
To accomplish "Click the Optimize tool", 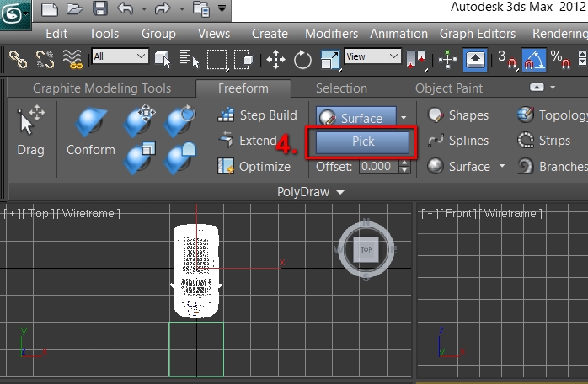I will (x=254, y=166).
